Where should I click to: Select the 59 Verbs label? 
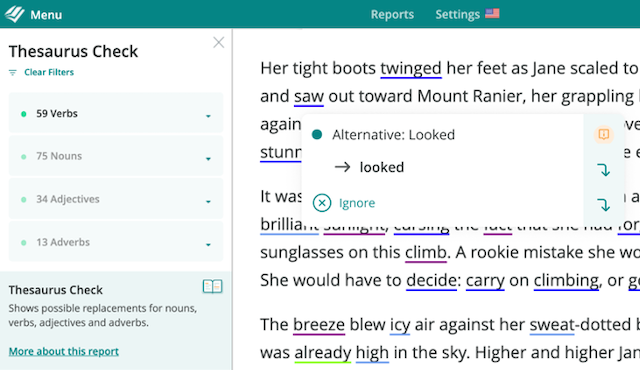click(x=57, y=113)
